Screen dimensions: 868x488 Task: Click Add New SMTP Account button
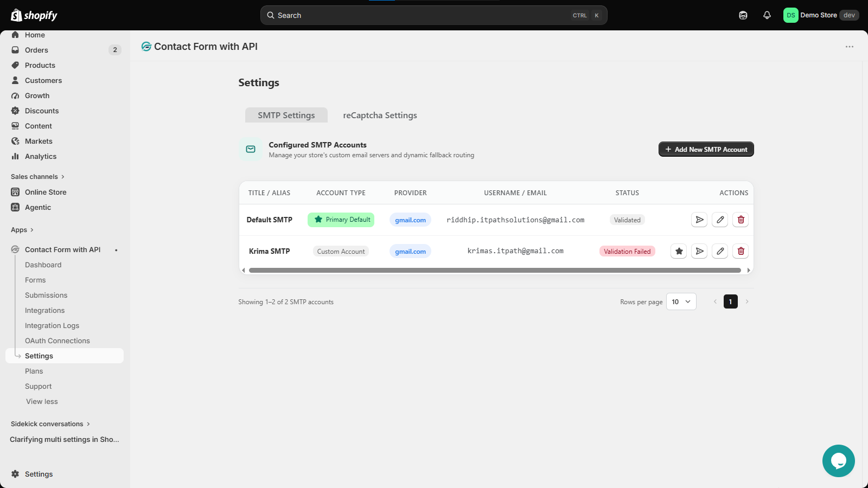pyautogui.click(x=706, y=149)
